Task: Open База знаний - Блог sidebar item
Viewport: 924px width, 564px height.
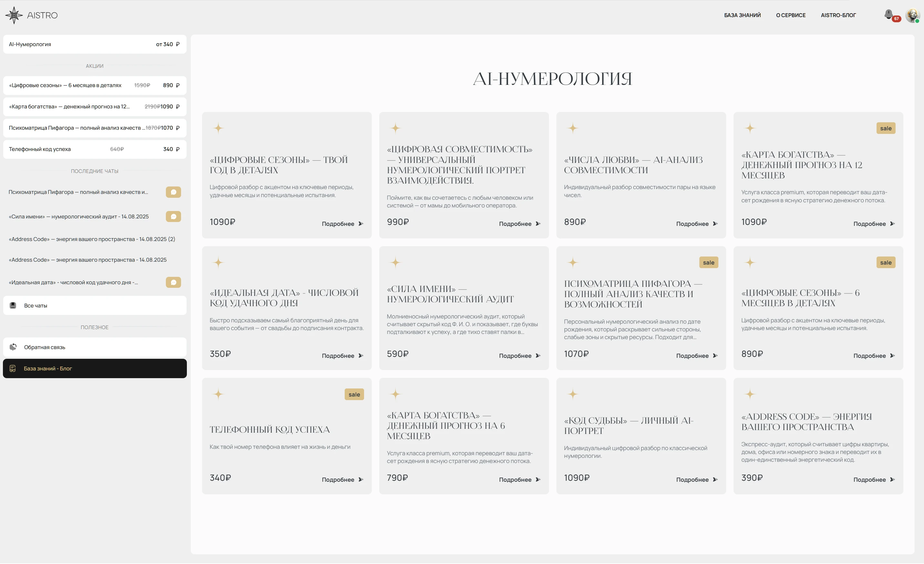Action: (95, 368)
